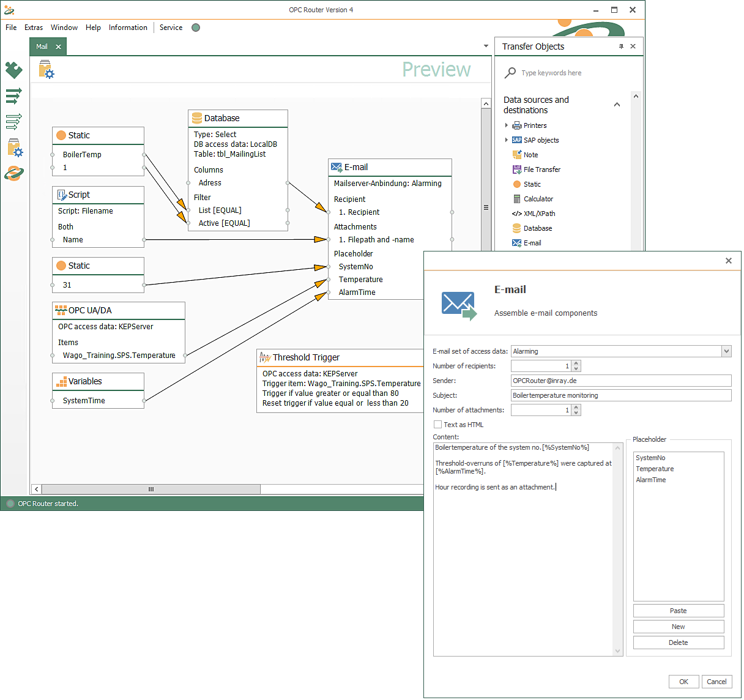This screenshot has height=700, width=744.
Task: Increase the number of recipients
Action: [576, 363]
